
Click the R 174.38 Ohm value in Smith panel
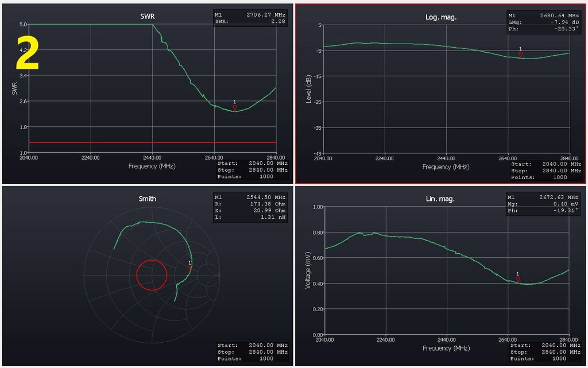pyautogui.click(x=250, y=203)
